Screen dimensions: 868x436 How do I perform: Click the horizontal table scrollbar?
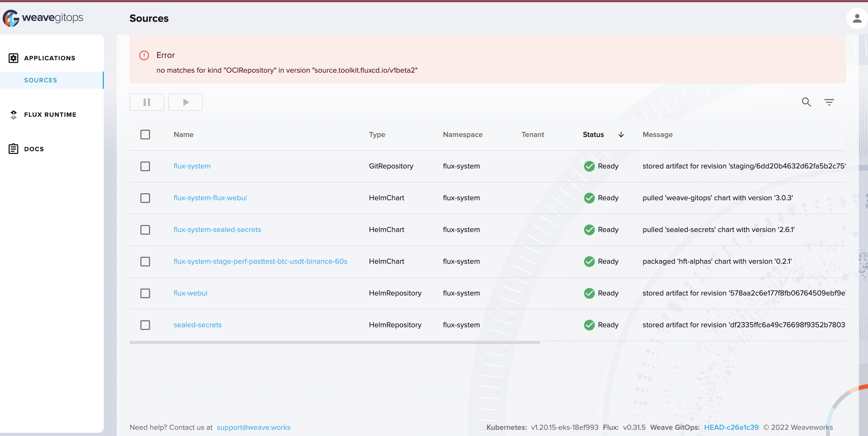tap(335, 343)
